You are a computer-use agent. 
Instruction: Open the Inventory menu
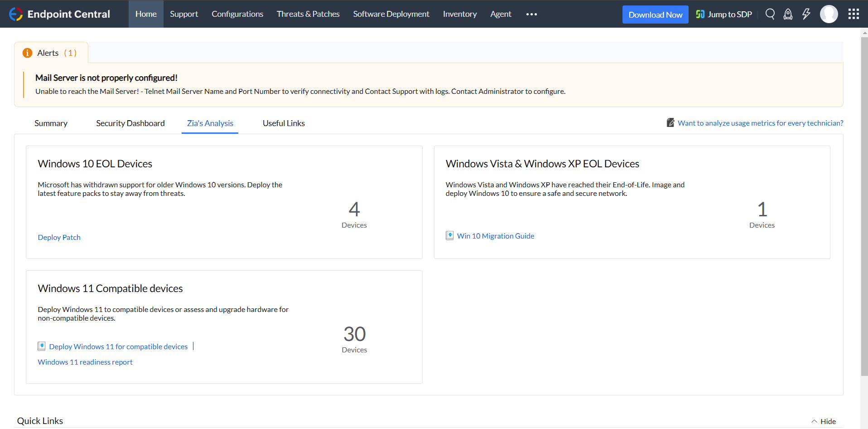click(x=459, y=14)
